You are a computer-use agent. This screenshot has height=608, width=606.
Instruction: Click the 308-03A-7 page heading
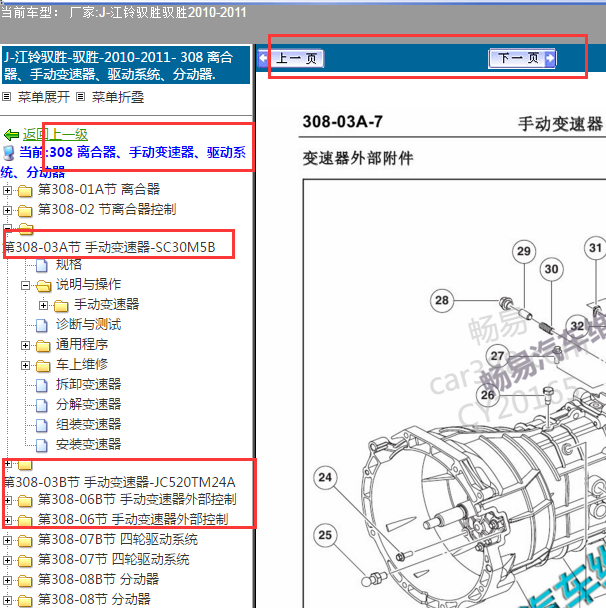pos(342,121)
